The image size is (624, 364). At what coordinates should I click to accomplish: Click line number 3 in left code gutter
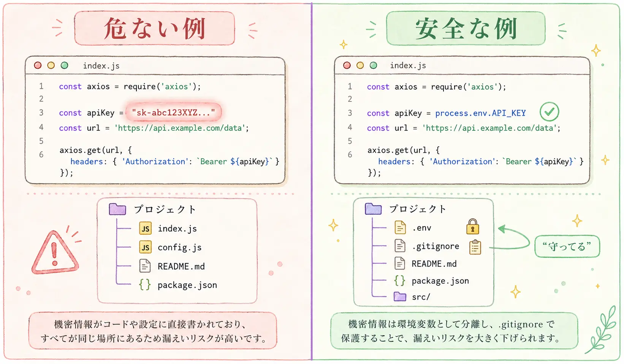[x=41, y=112]
